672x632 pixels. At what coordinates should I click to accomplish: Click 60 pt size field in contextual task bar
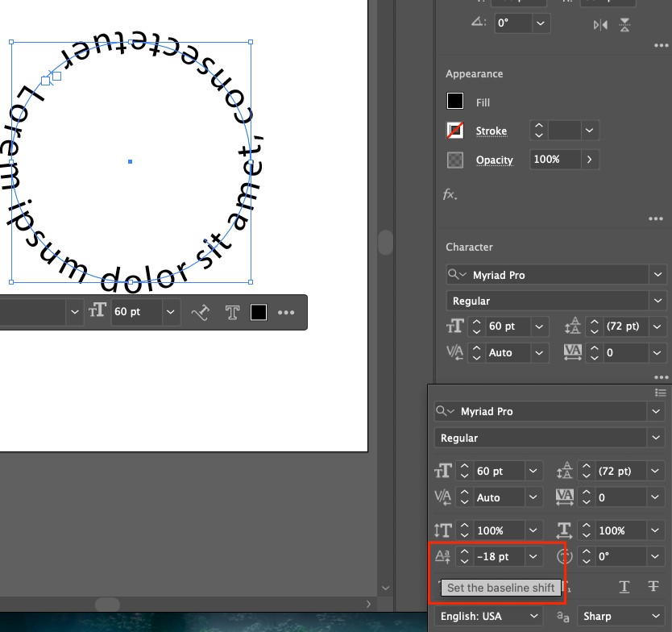click(136, 312)
